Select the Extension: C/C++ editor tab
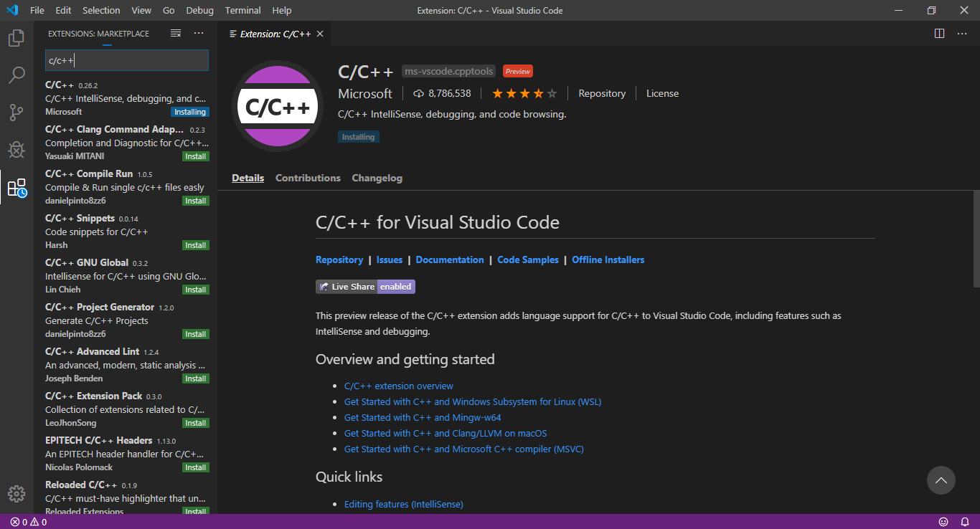The image size is (980, 529). coord(276,34)
